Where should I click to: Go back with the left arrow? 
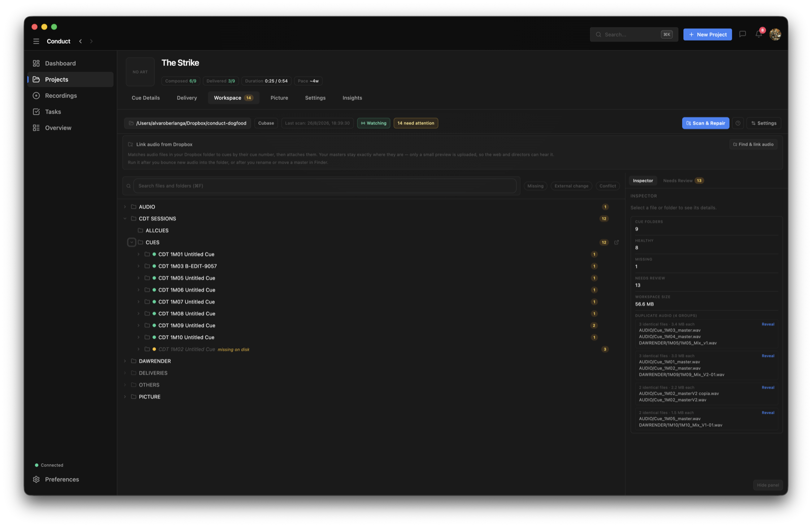tap(80, 42)
